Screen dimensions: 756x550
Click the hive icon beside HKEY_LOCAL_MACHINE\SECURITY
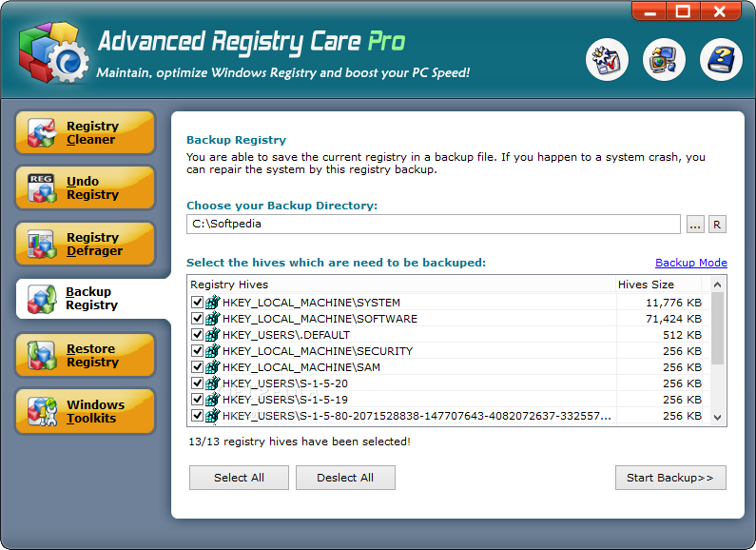coord(213,351)
